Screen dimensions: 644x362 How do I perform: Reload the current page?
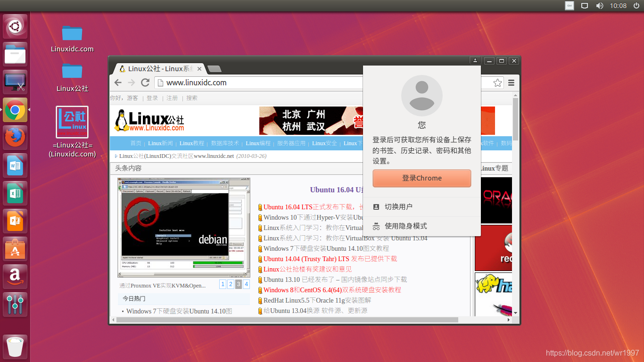(x=145, y=82)
